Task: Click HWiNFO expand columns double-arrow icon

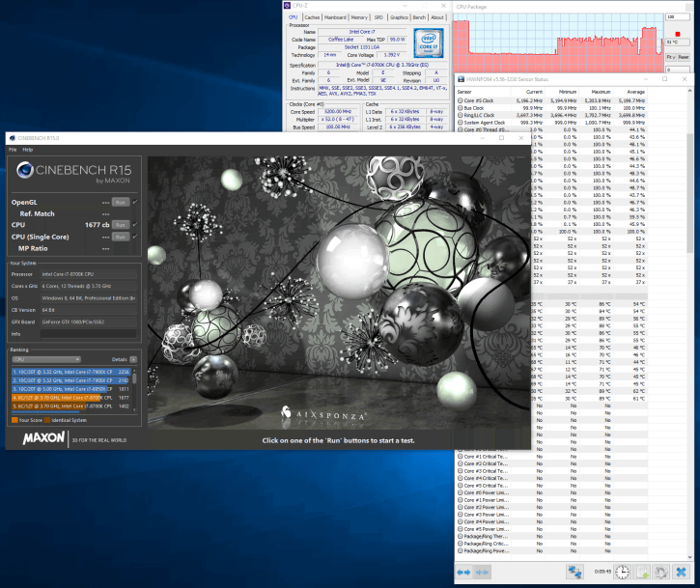Action: coord(463,572)
